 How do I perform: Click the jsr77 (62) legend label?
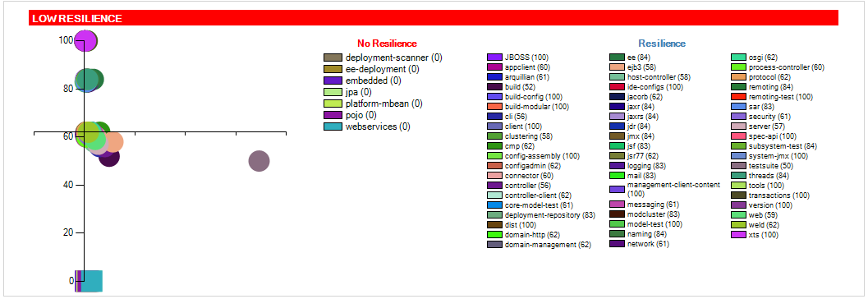(x=643, y=156)
